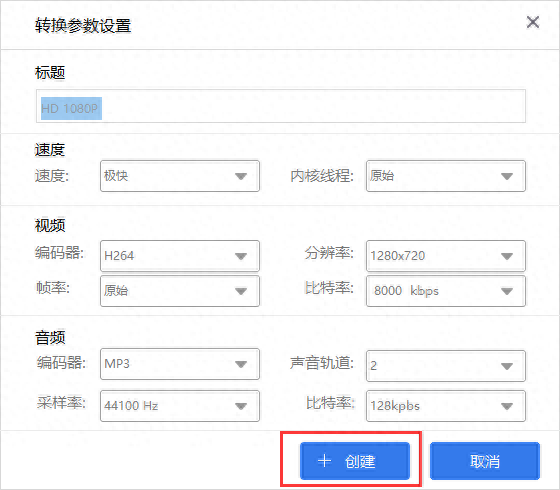The width and height of the screenshot is (560, 490).
Task: Click the 创建 button
Action: pos(355,461)
